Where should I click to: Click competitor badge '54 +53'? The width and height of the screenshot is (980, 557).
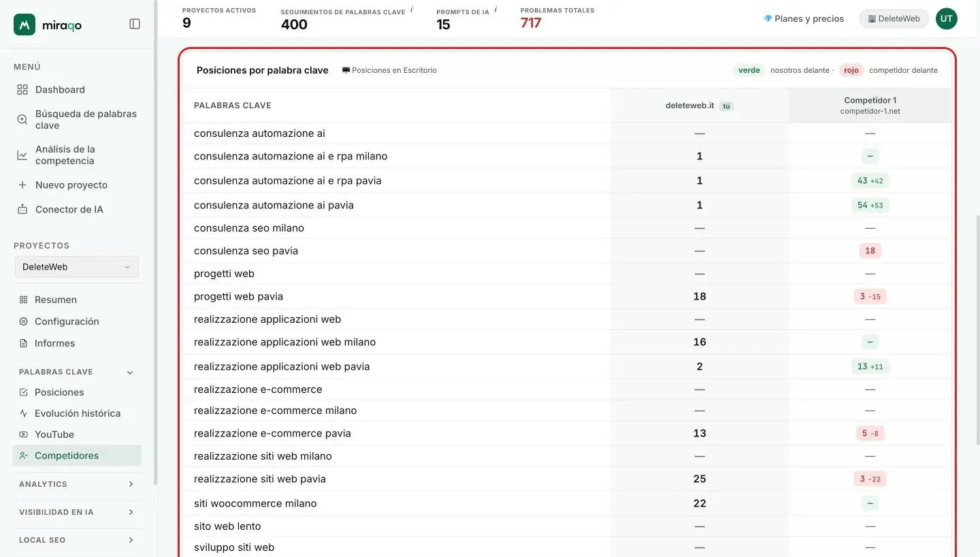tap(870, 205)
